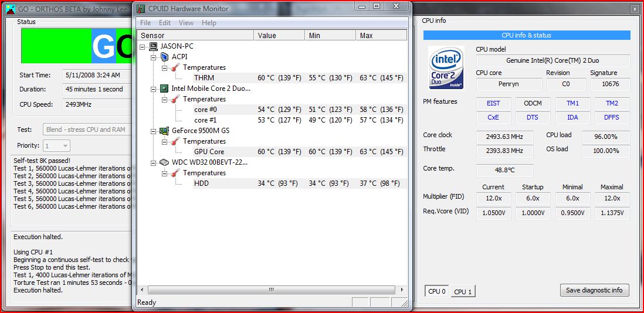Click the Min column header

pyautogui.click(x=330, y=36)
